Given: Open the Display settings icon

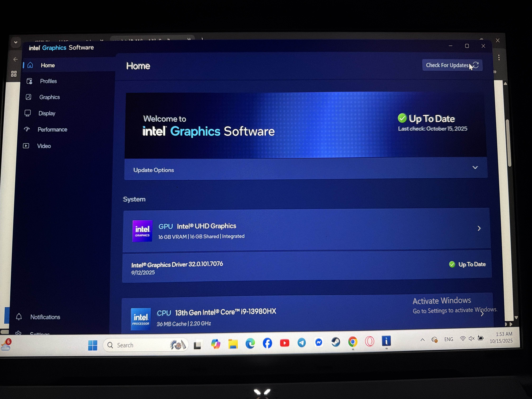Looking at the screenshot, I should tap(28, 113).
